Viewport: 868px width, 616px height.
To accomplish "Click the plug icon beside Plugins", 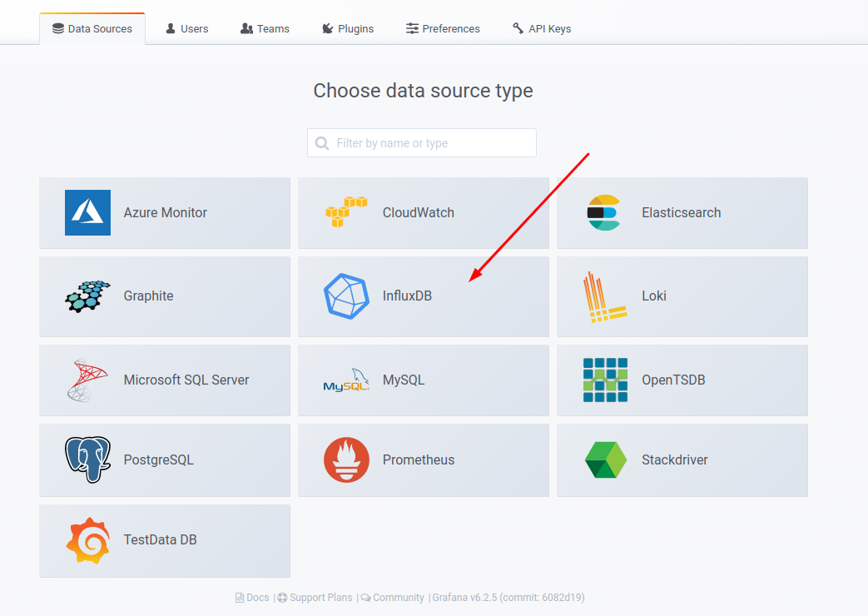I will point(328,28).
